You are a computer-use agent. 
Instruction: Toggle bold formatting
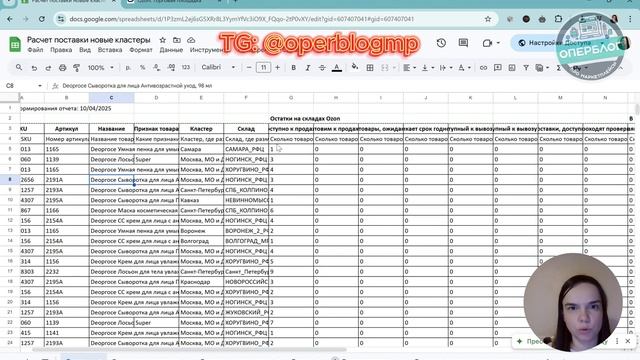point(293,68)
